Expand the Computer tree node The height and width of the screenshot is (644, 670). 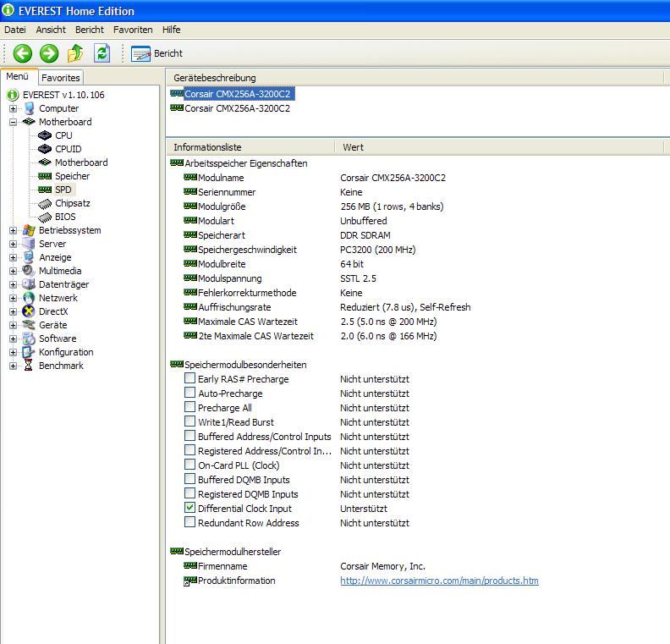click(14, 109)
